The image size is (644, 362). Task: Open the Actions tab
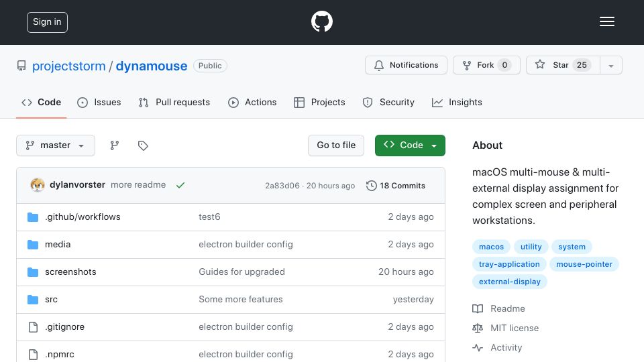coord(252,102)
